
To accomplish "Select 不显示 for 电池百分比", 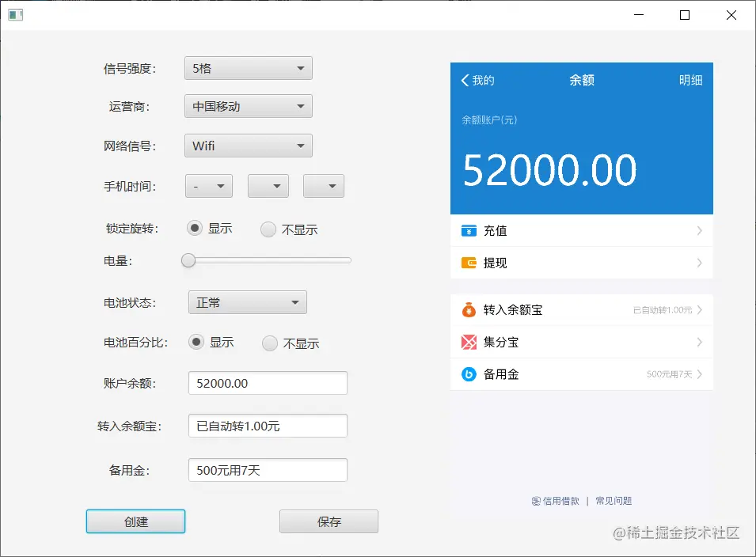I will click(x=269, y=343).
